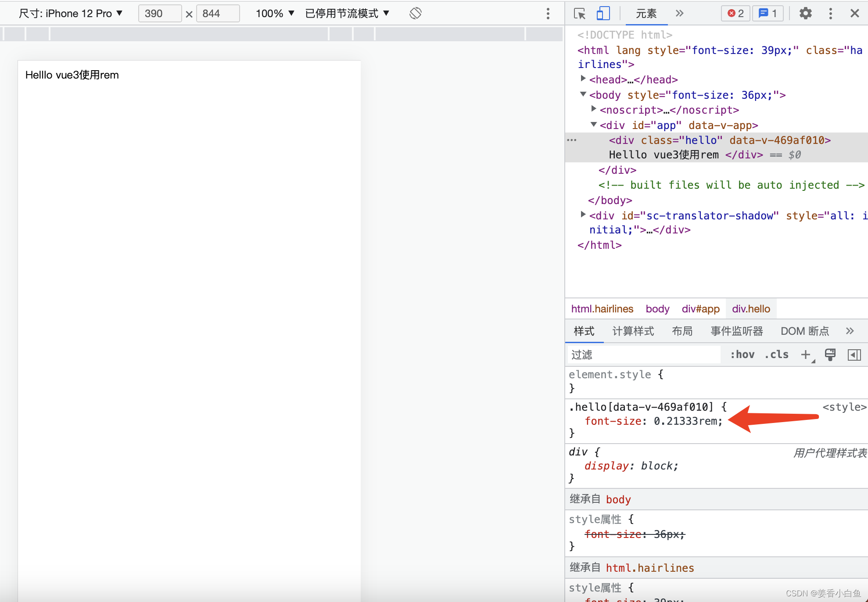The width and height of the screenshot is (868, 602).
Task: Switch to the Computed tab (计算样式)
Action: pyautogui.click(x=633, y=331)
